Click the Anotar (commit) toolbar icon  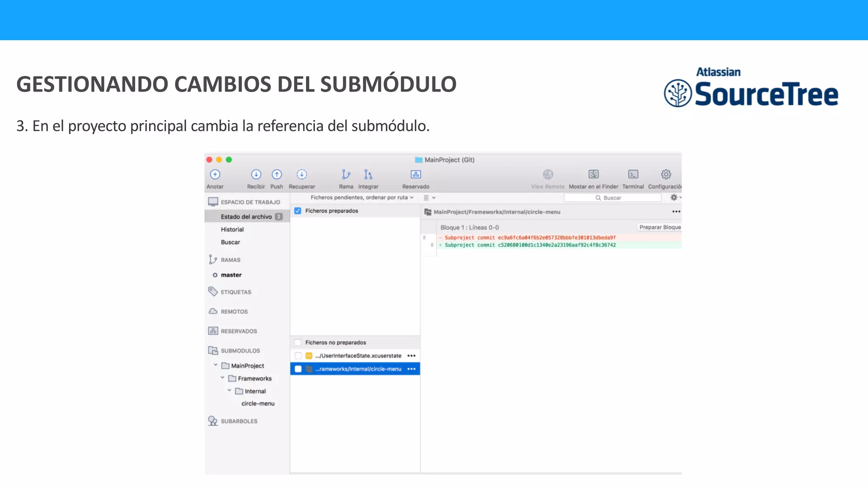(x=215, y=175)
